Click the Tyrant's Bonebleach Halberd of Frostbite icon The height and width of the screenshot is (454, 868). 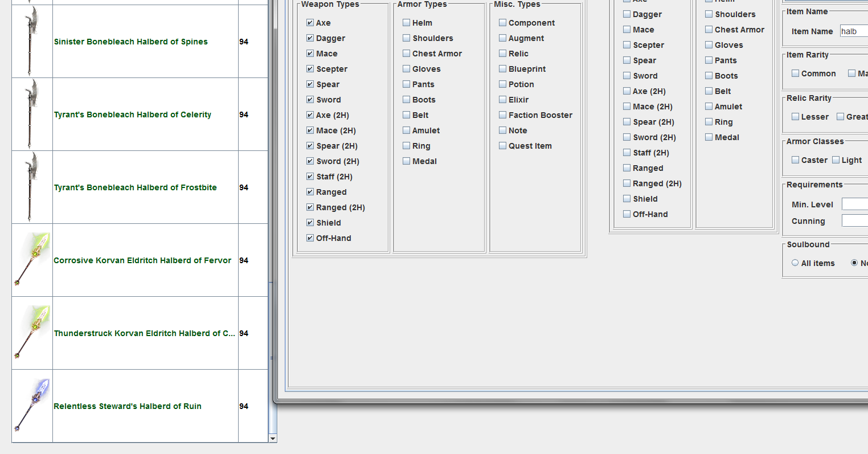pyautogui.click(x=32, y=187)
